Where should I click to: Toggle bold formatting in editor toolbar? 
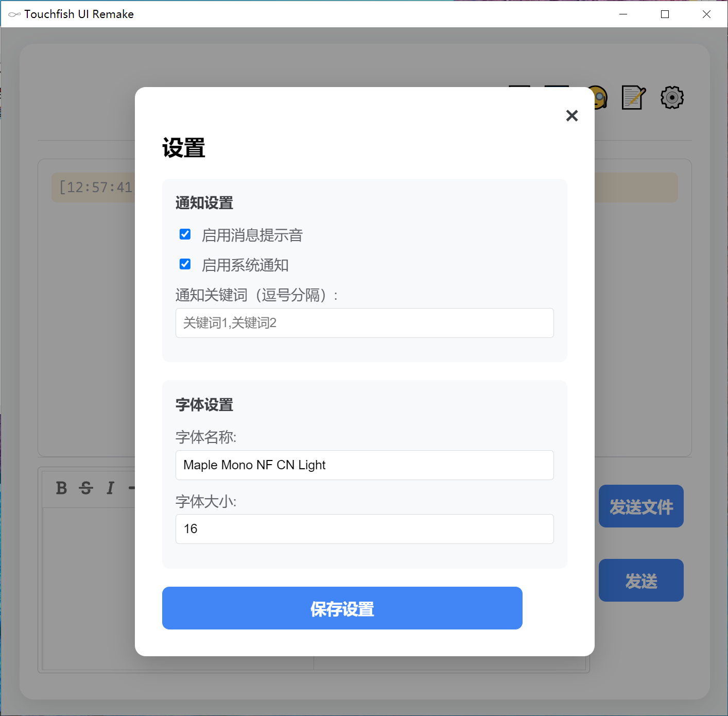point(61,488)
